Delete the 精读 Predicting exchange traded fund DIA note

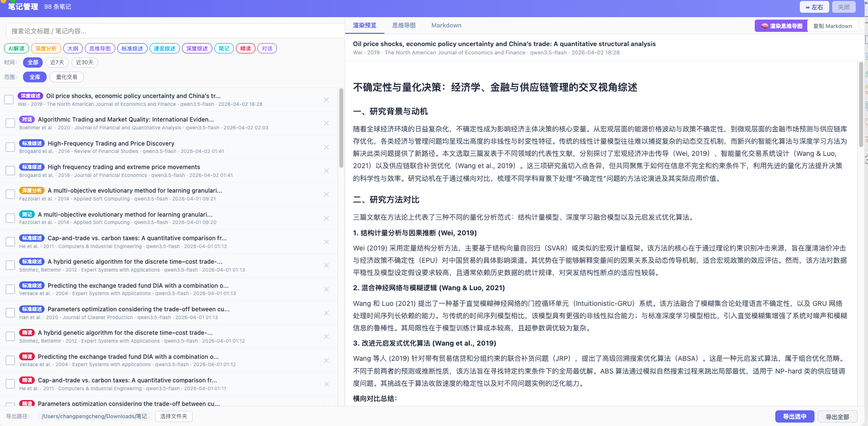click(326, 360)
